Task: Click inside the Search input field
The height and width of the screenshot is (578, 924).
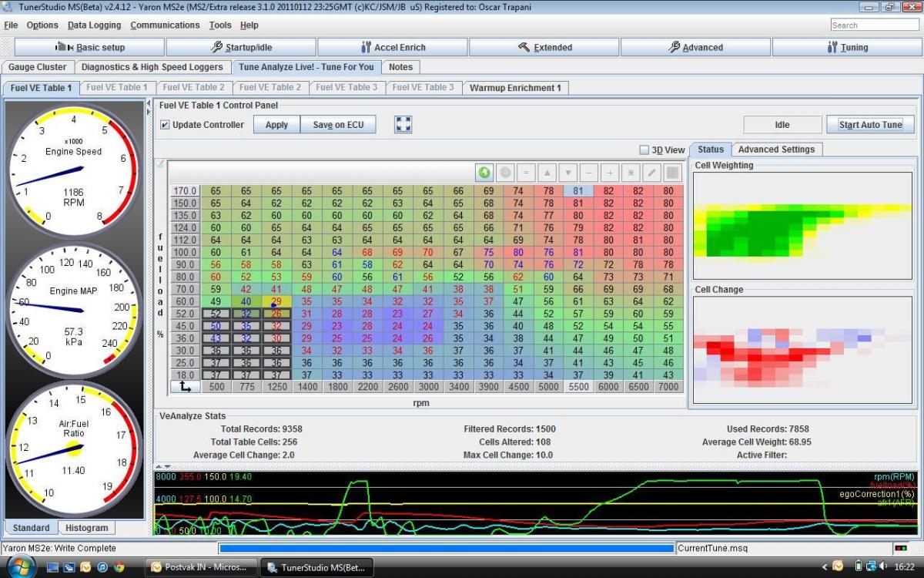Action: [874, 25]
